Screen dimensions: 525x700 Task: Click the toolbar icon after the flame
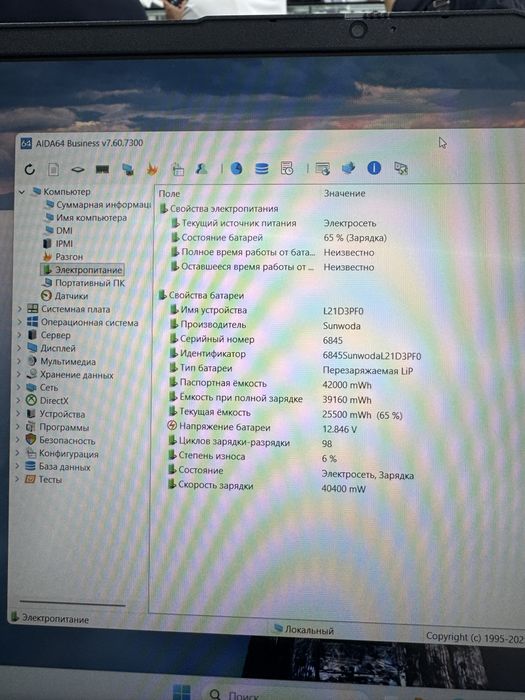(178, 169)
